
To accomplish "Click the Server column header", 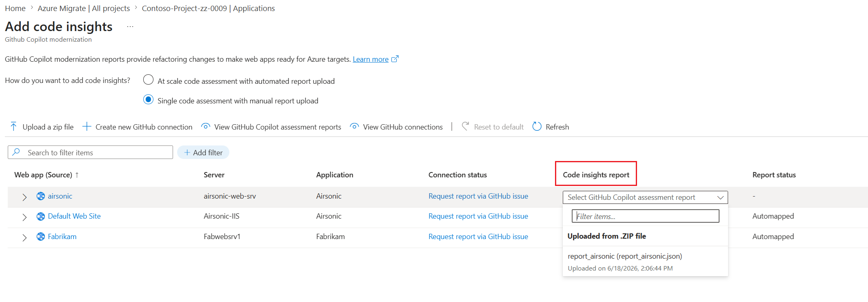I will click(x=214, y=175).
